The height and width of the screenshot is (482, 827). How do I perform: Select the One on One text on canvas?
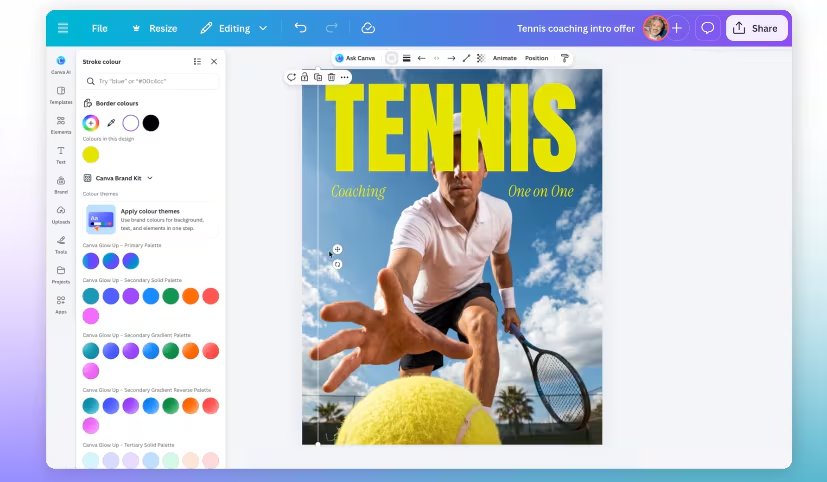541,191
